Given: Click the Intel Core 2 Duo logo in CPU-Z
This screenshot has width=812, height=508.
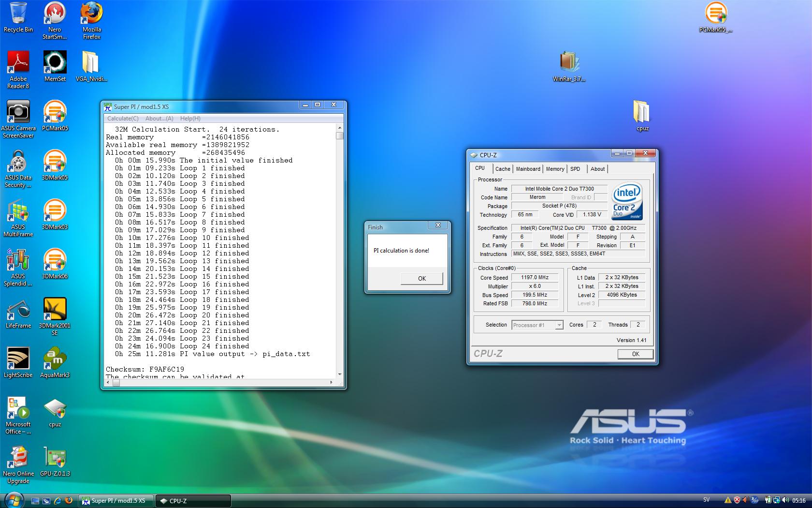Looking at the screenshot, I should [x=627, y=201].
